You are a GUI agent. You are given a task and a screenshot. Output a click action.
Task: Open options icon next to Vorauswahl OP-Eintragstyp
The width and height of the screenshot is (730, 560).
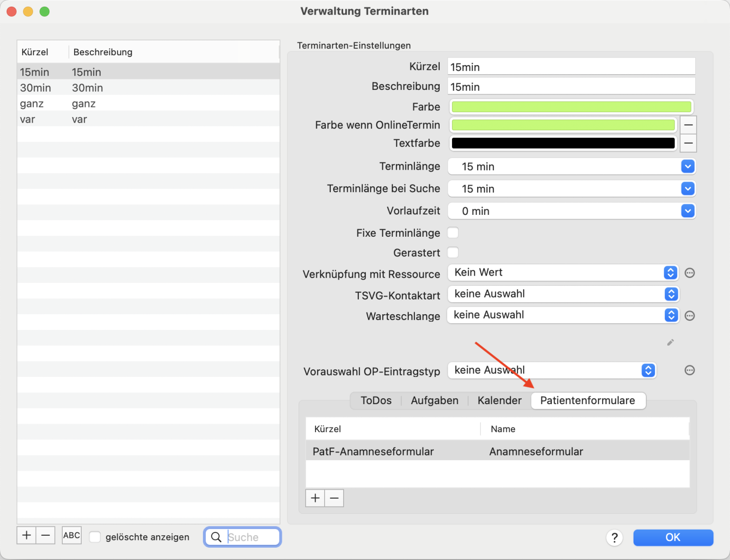(x=690, y=370)
